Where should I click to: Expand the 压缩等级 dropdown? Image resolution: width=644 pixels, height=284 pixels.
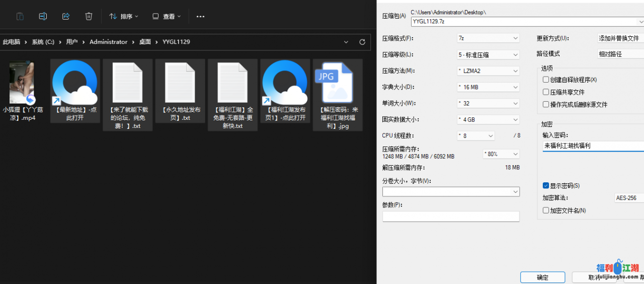pyautogui.click(x=488, y=54)
